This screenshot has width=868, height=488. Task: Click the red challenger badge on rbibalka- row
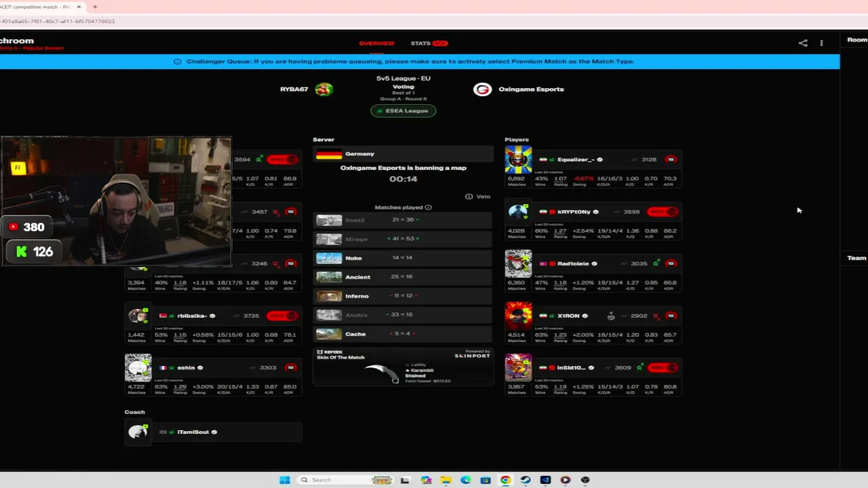pyautogui.click(x=281, y=316)
